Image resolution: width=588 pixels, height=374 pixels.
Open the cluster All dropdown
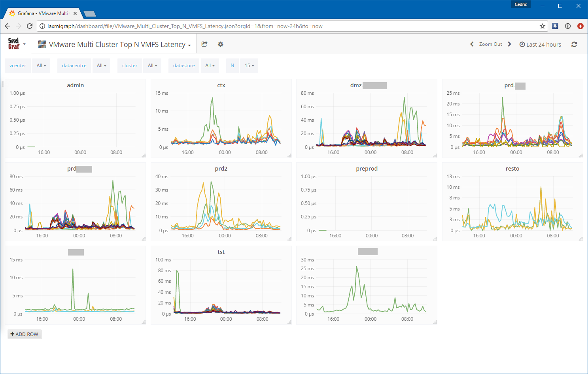(x=152, y=66)
